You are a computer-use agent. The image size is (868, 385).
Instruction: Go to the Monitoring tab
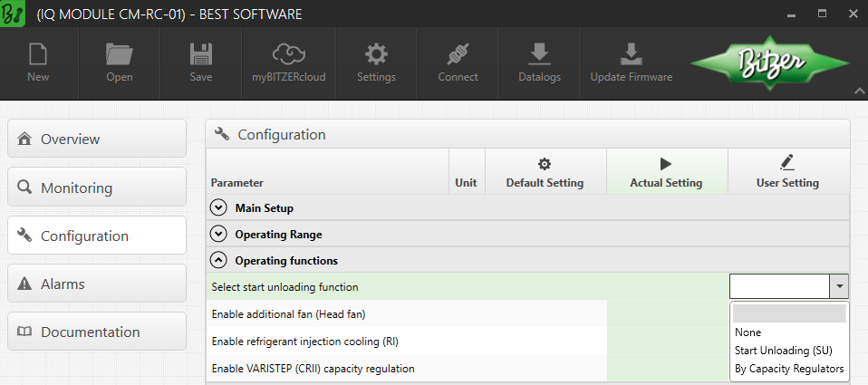tap(96, 188)
